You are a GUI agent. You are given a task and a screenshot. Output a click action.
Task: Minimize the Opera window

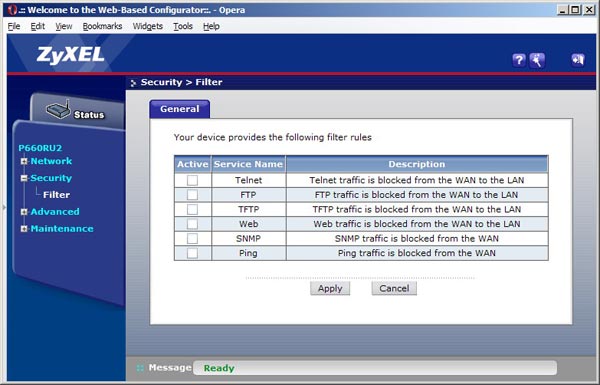tap(562, 10)
